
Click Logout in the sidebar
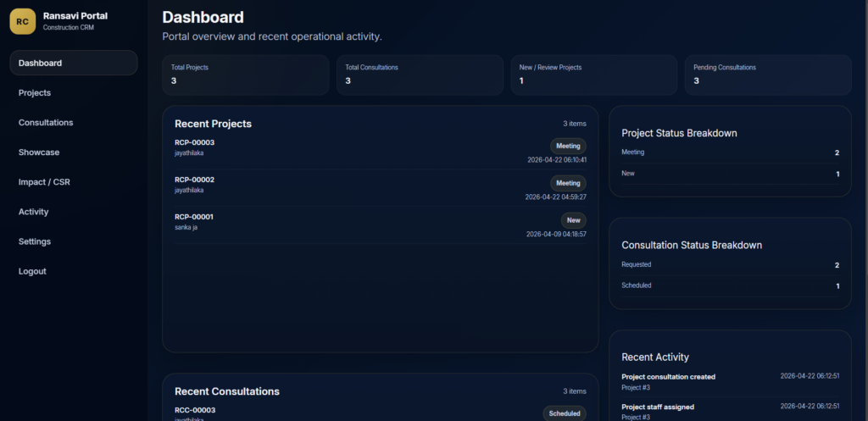32,271
